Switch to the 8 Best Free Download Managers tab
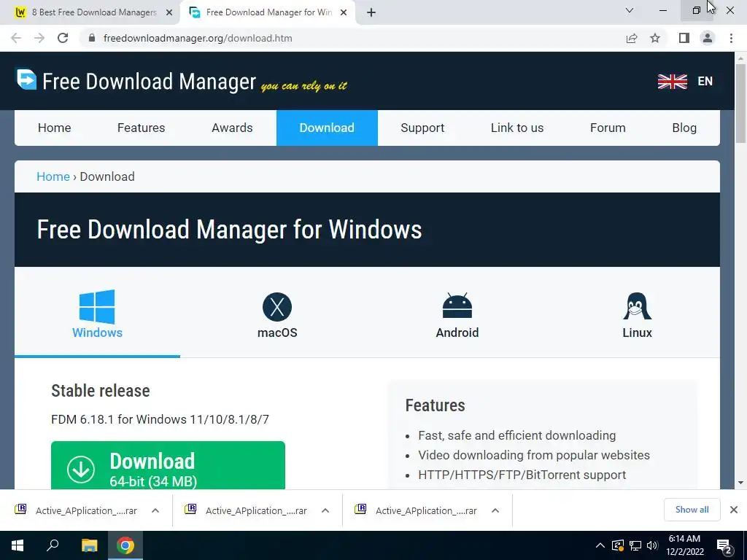Viewport: 747px width, 560px height. point(94,12)
